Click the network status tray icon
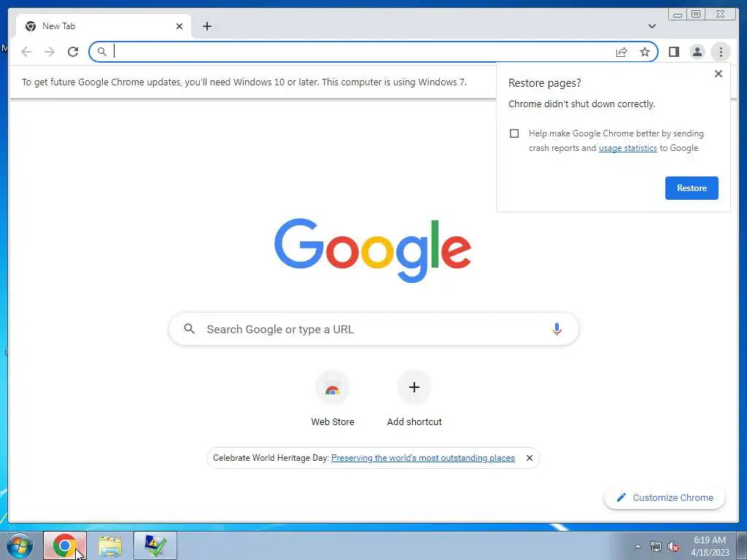 (x=656, y=547)
